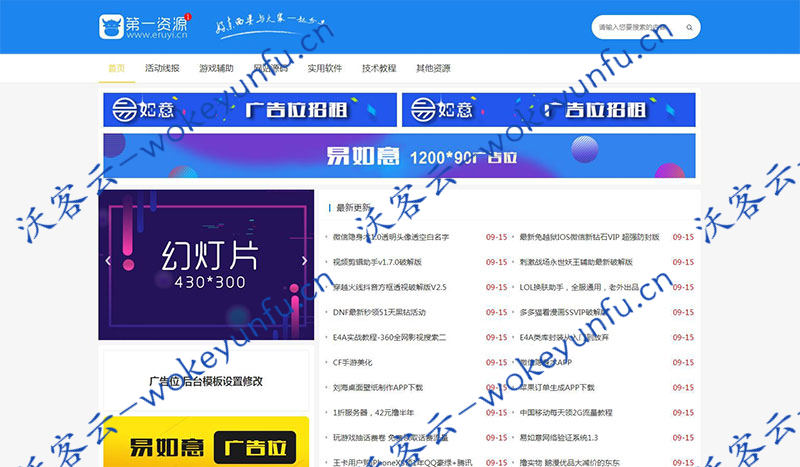Click the 第一资源 bull logo icon

click(x=111, y=27)
